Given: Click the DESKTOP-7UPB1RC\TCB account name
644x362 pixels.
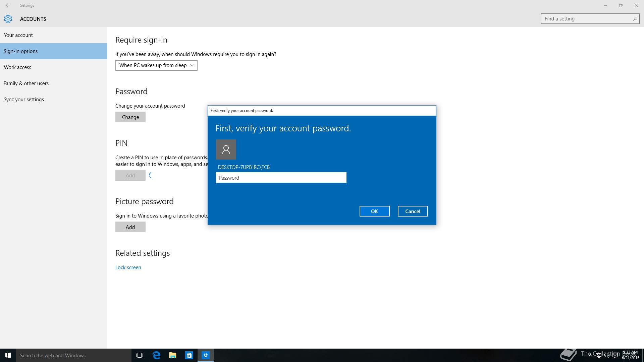Looking at the screenshot, I should 244,167.
